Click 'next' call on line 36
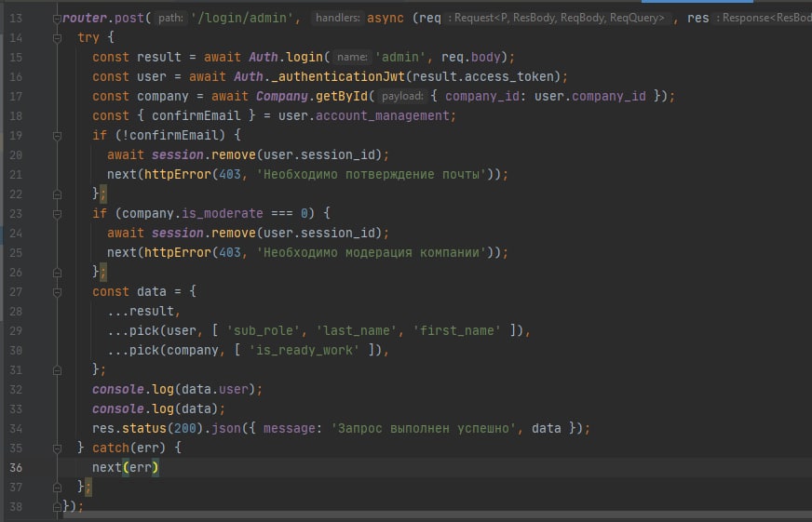812x522 pixels. click(107, 468)
